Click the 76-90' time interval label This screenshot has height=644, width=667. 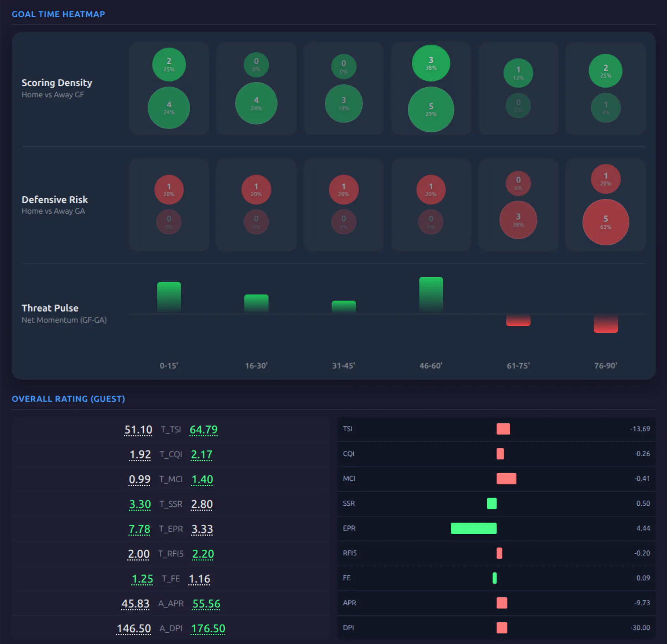(606, 366)
